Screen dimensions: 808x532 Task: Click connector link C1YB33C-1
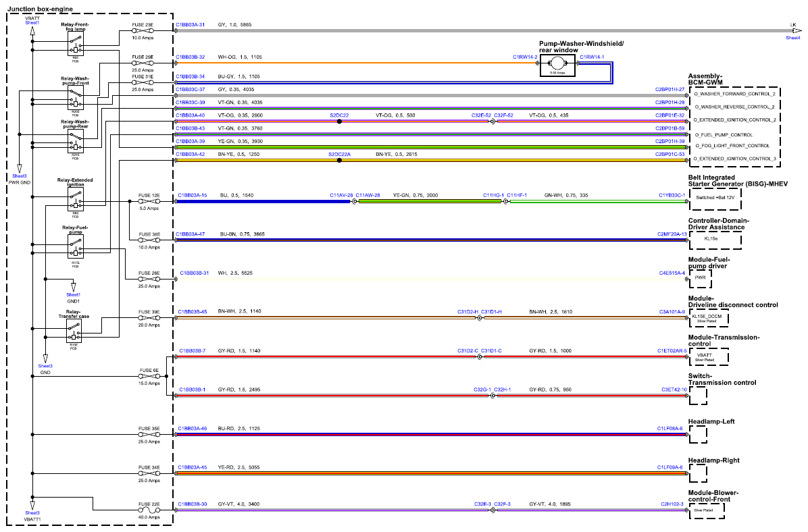coord(672,195)
